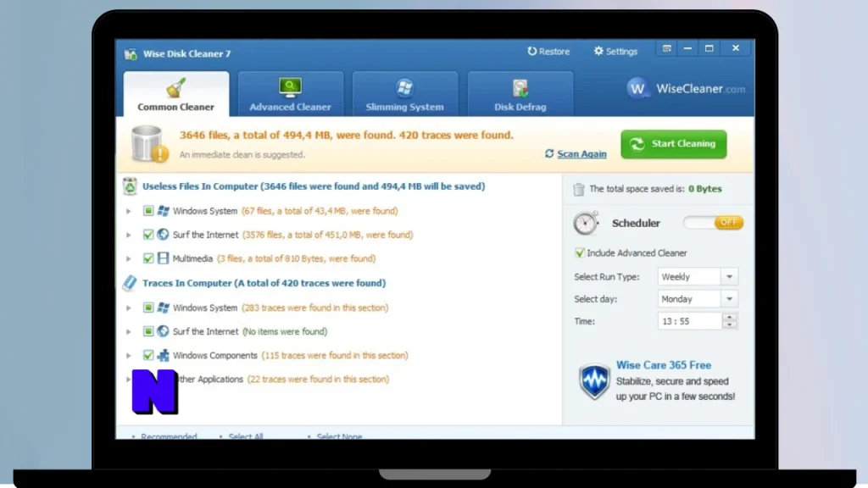The height and width of the screenshot is (488, 868).
Task: Increase time with the up stepper arrow
Action: click(730, 317)
